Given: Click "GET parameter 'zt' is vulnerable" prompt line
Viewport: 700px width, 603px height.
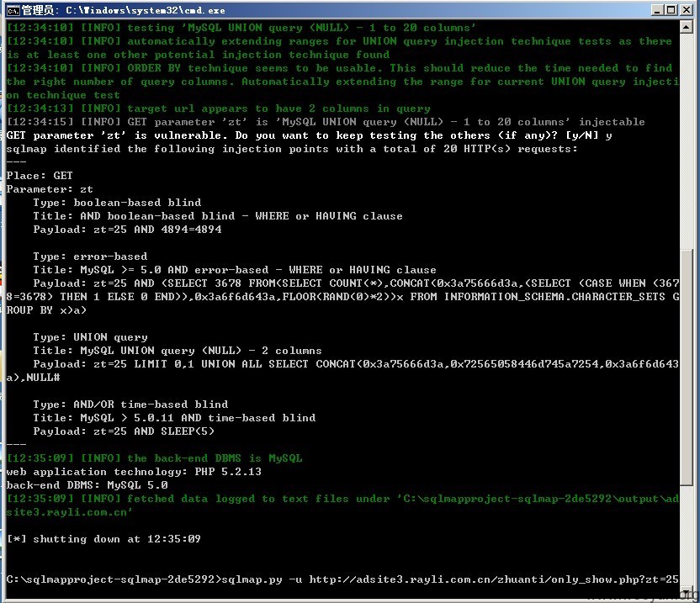Looking at the screenshot, I should coord(309,135).
